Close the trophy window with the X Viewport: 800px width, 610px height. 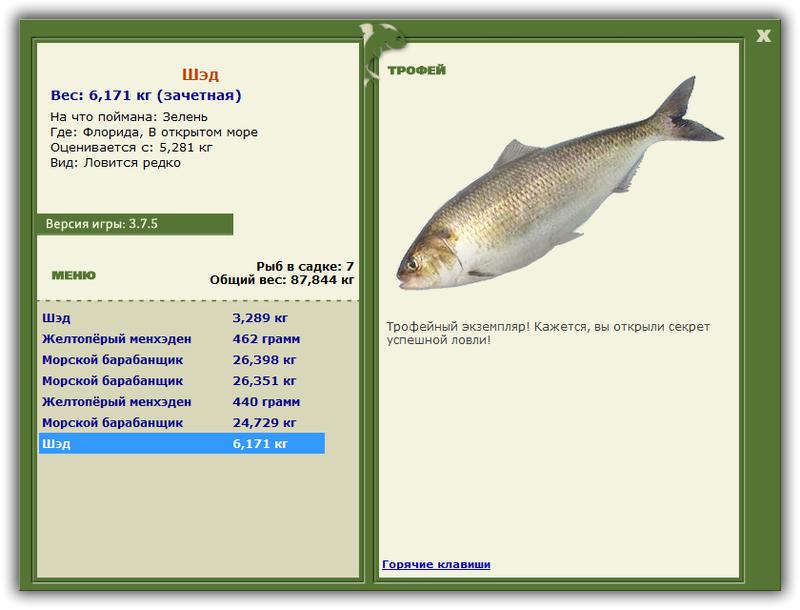click(763, 36)
